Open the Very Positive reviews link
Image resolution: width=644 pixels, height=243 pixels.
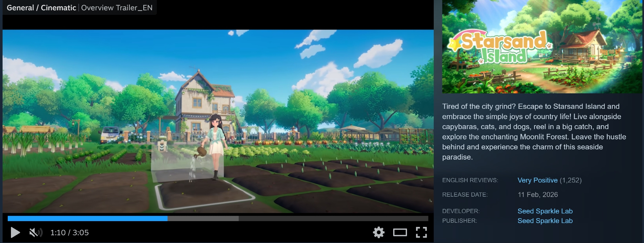(537, 180)
